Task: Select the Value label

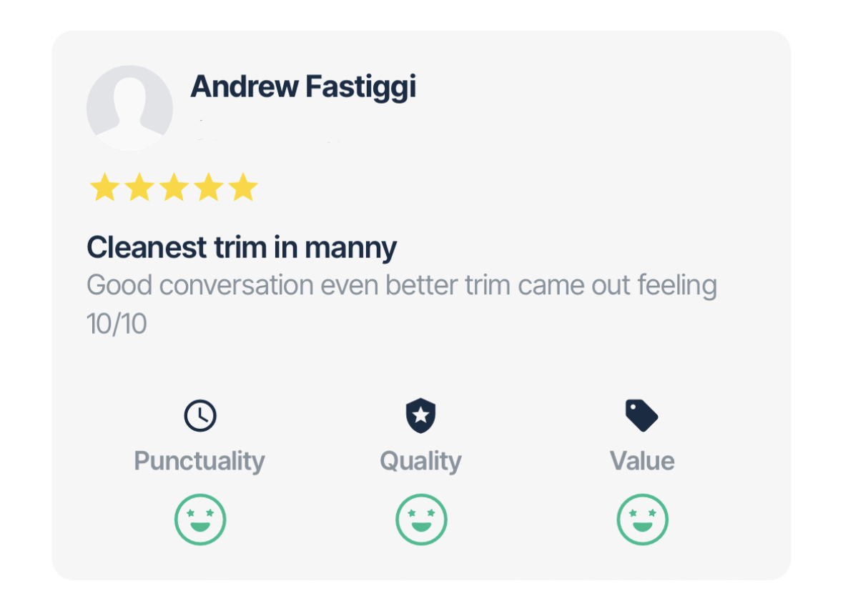Action: click(642, 461)
